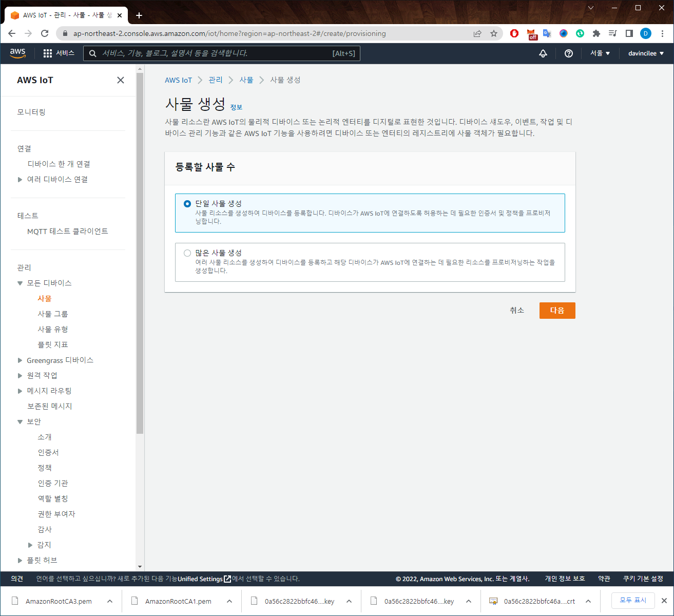Expand the 감지 section

point(30,545)
